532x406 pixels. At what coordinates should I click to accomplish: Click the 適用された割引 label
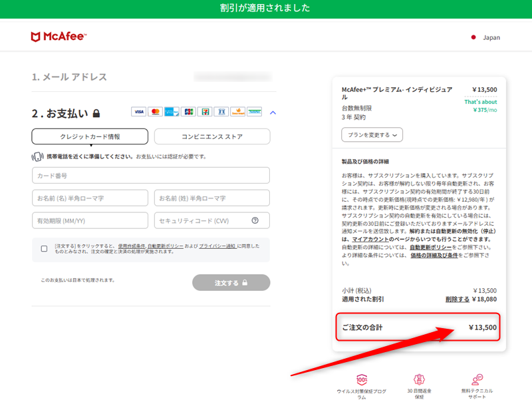pos(362,299)
